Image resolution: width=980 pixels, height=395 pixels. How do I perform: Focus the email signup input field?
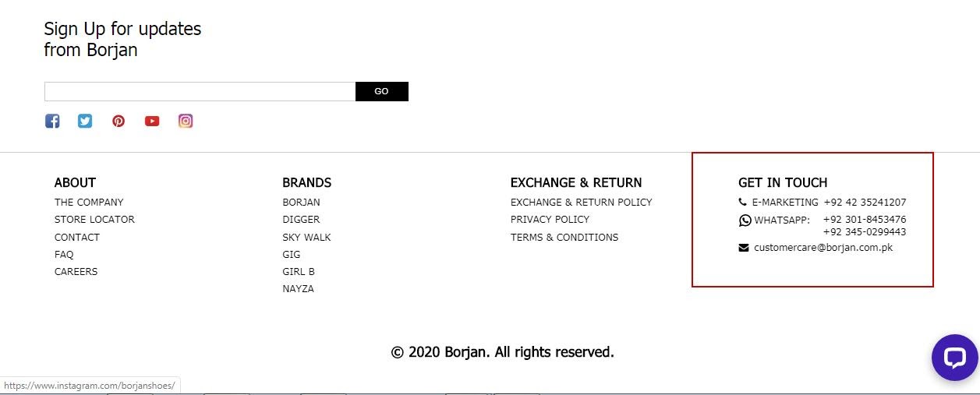(x=200, y=91)
